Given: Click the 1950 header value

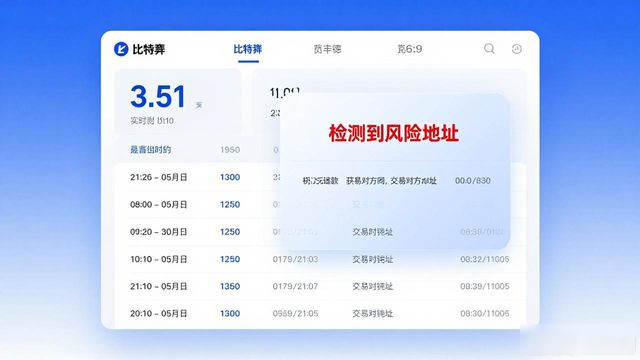Looking at the screenshot, I should [230, 150].
